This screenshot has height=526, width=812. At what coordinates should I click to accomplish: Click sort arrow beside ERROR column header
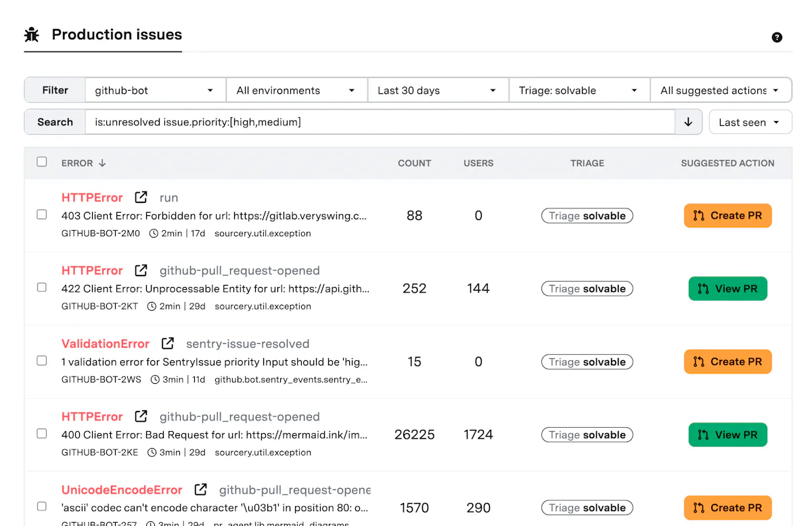tap(102, 163)
